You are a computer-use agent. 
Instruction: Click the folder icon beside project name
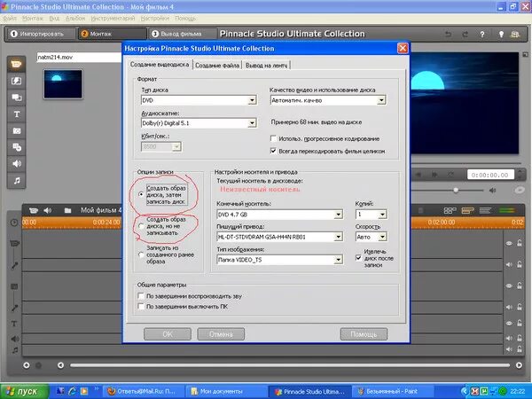click(68, 211)
